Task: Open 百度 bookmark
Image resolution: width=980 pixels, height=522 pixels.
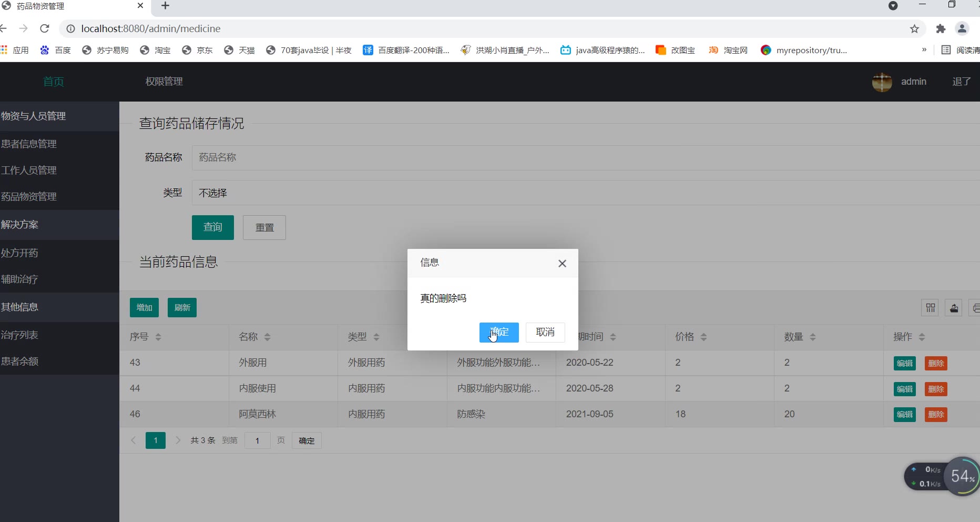Action: click(55, 50)
